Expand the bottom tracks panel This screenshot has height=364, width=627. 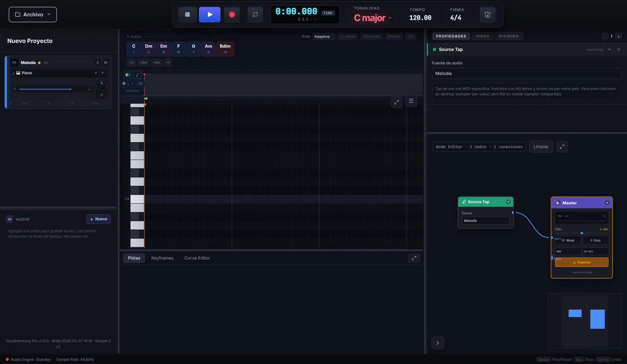(x=414, y=258)
